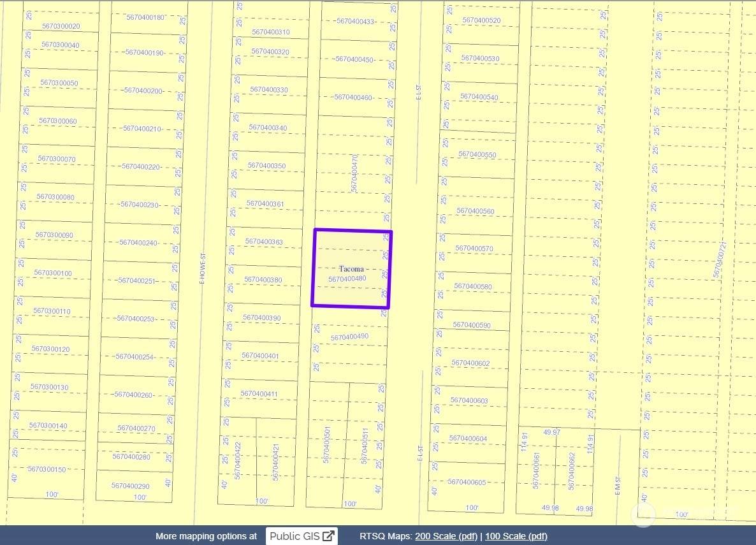This screenshot has width=756, height=545.
Task: Click the vertical parcel 5670400501
Action: (x=327, y=445)
